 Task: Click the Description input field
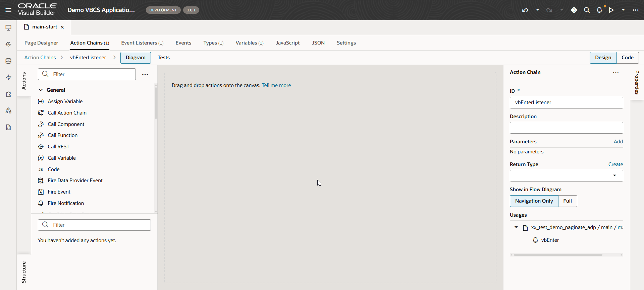(x=566, y=128)
